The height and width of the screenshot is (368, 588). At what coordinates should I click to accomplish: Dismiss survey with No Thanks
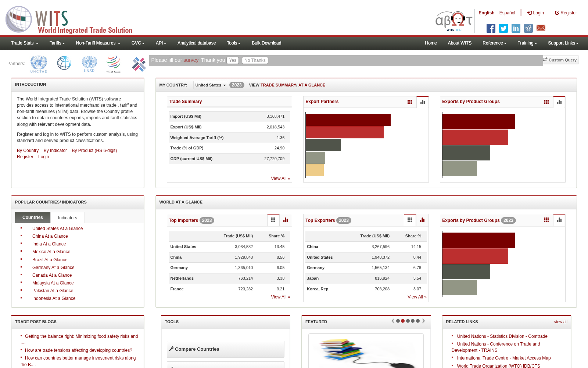pyautogui.click(x=255, y=60)
